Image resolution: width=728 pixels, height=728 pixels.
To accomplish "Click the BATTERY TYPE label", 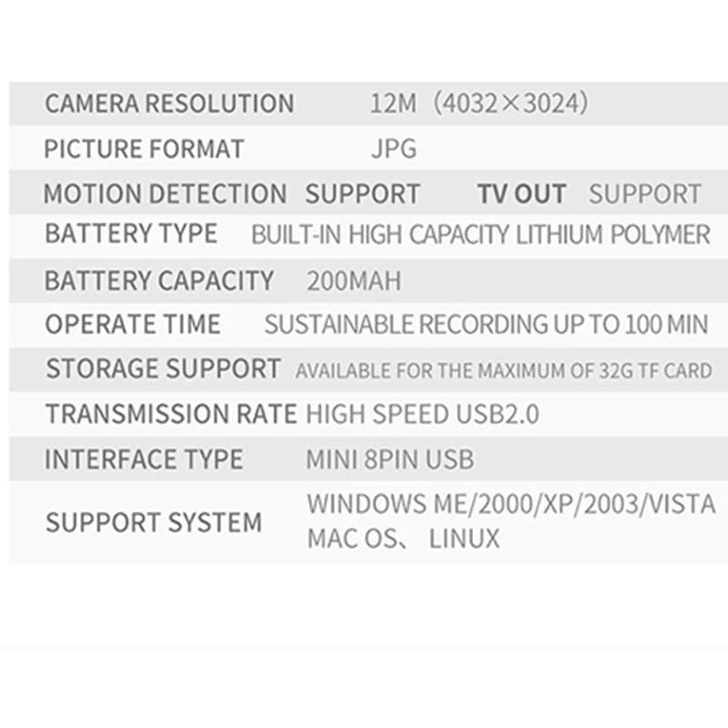I will click(x=131, y=233).
